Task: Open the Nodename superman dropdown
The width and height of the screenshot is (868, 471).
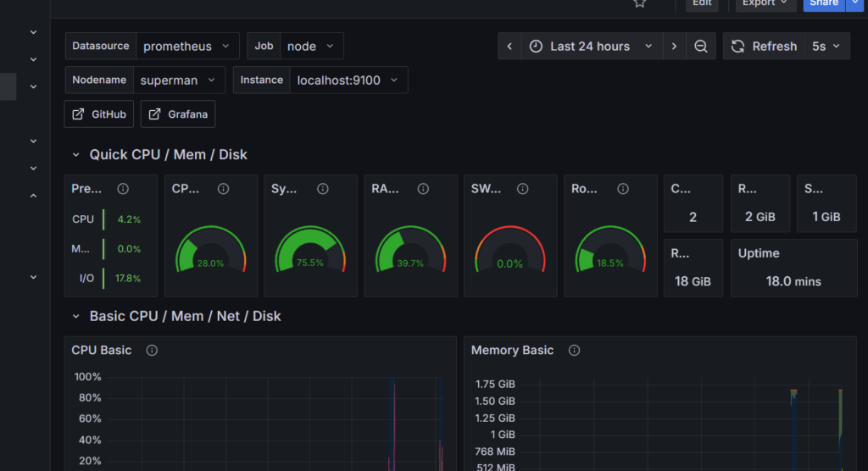Action: click(x=179, y=80)
